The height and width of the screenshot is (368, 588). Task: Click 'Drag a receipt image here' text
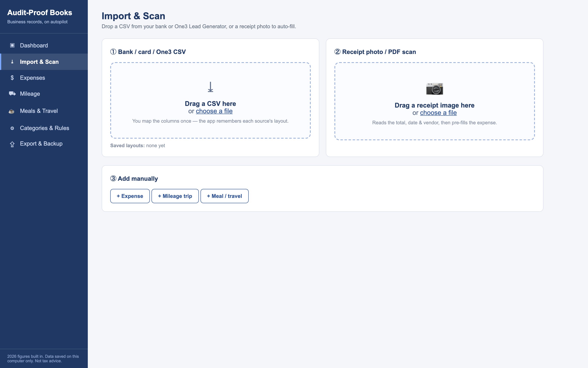coord(434,105)
